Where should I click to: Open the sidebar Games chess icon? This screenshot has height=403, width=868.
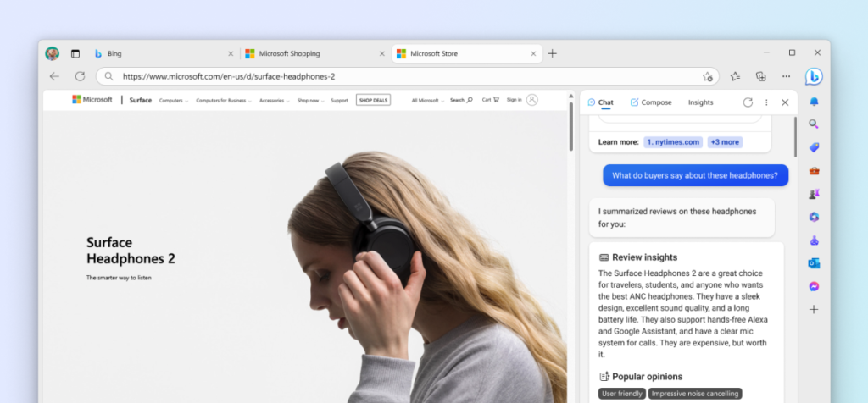(814, 194)
